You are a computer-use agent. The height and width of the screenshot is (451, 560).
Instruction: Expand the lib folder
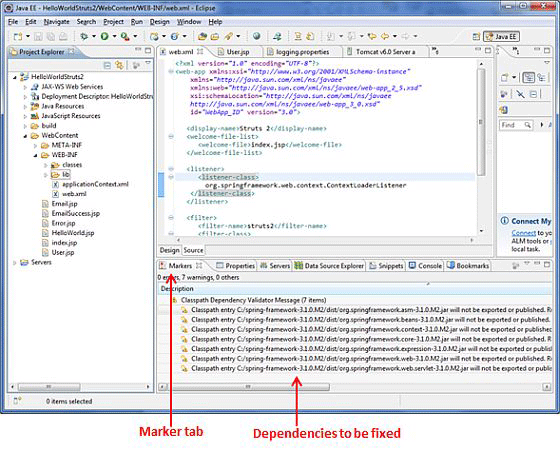pyautogui.click(x=45, y=175)
